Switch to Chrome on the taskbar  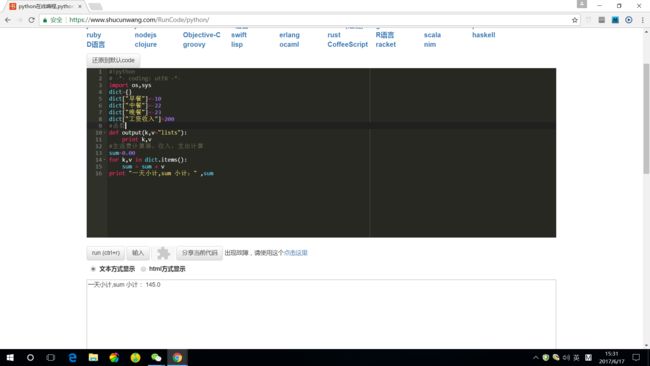pos(177,357)
